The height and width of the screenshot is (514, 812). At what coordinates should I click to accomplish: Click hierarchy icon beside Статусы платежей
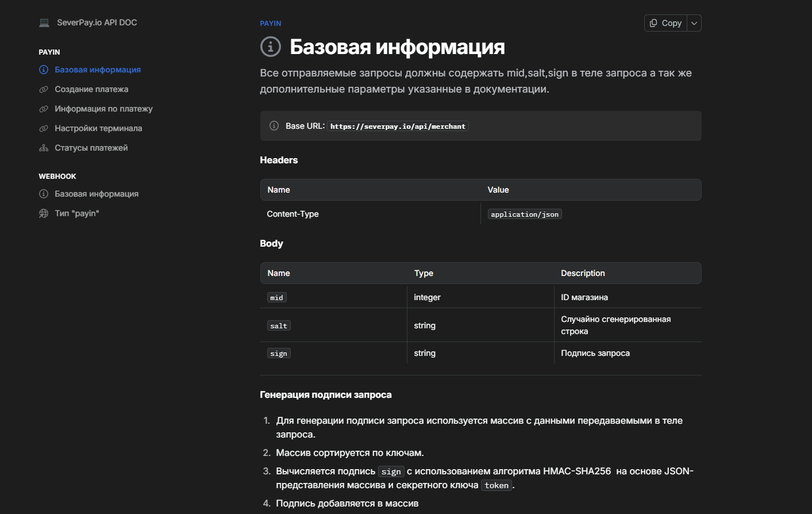point(44,148)
